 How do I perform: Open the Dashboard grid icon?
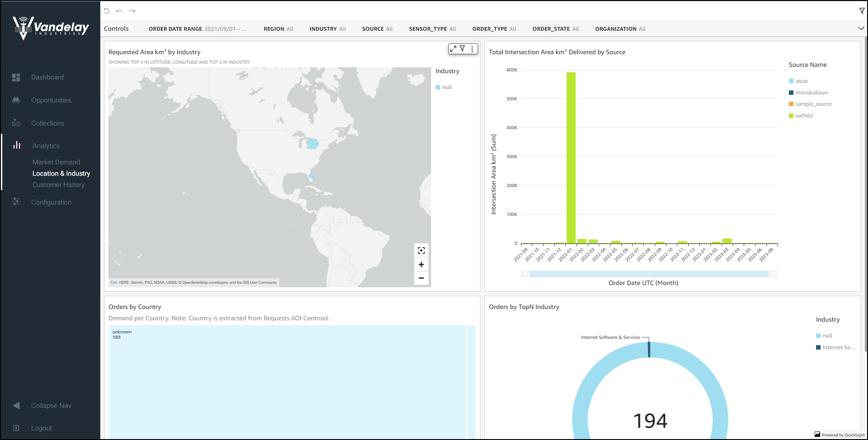point(16,77)
